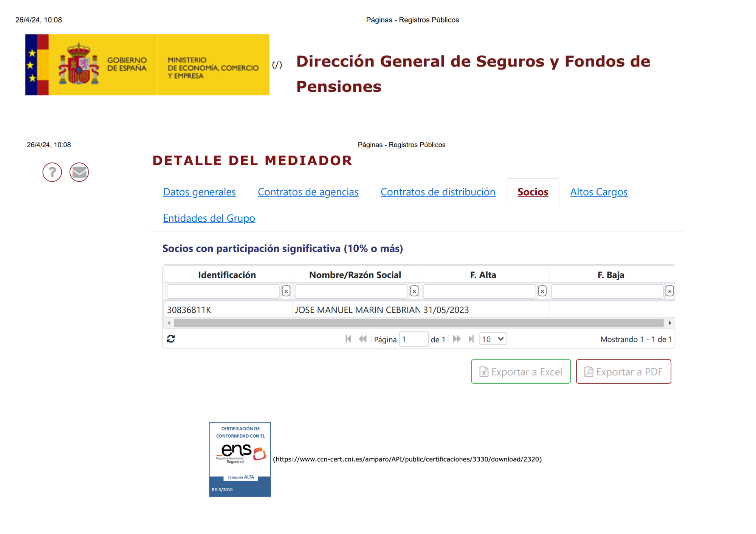The height and width of the screenshot is (534, 756).
Task: Go to last page of results
Action: 471,339
